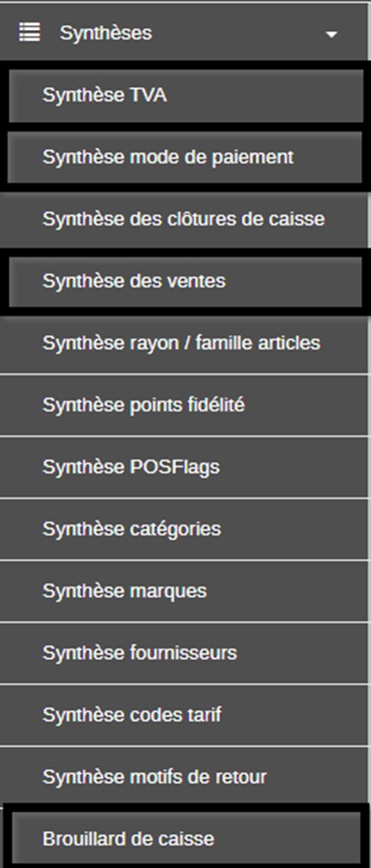This screenshot has width=371, height=868.
Task: Click the list icon beside Synthèses
Action: pyautogui.click(x=29, y=32)
